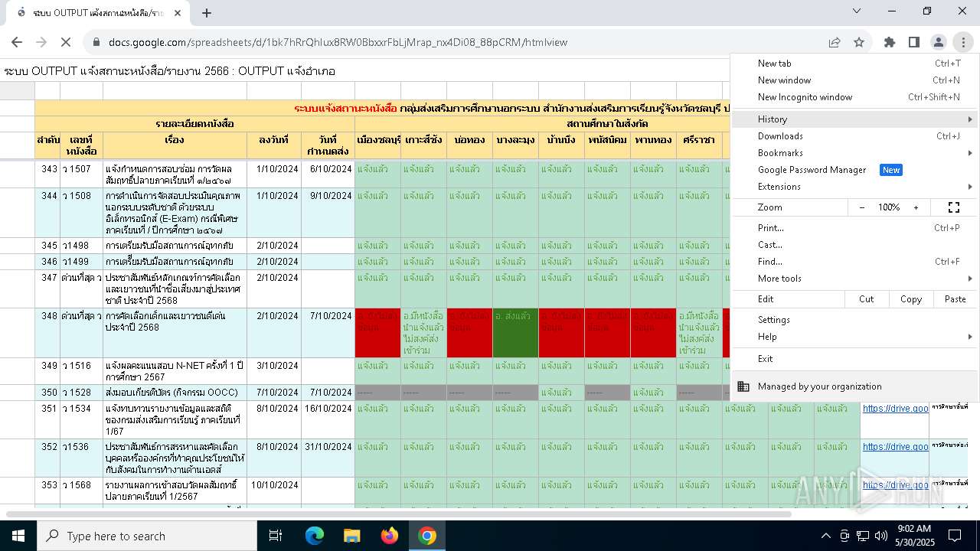Select the เรื่อง column header
Viewport: 980px width, 551px height.
tap(175, 145)
